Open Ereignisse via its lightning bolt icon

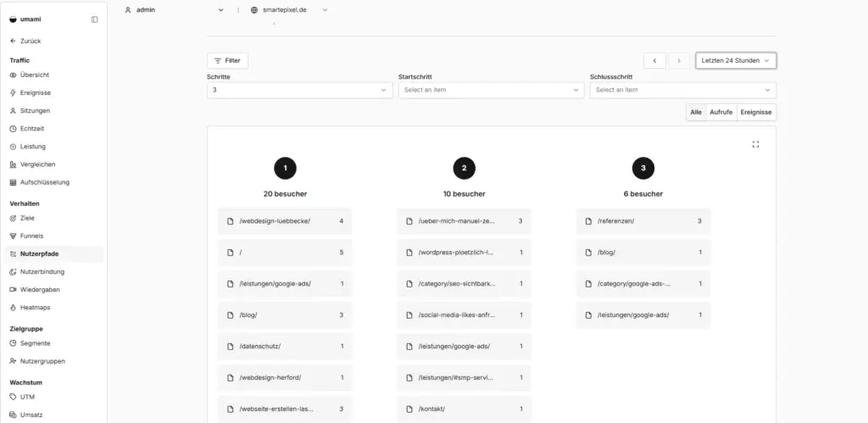[14, 93]
